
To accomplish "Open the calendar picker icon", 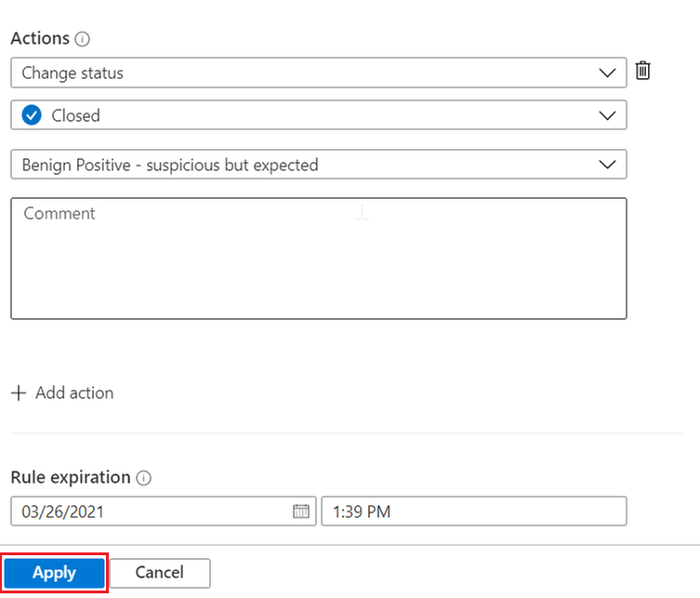I will tap(301, 511).
